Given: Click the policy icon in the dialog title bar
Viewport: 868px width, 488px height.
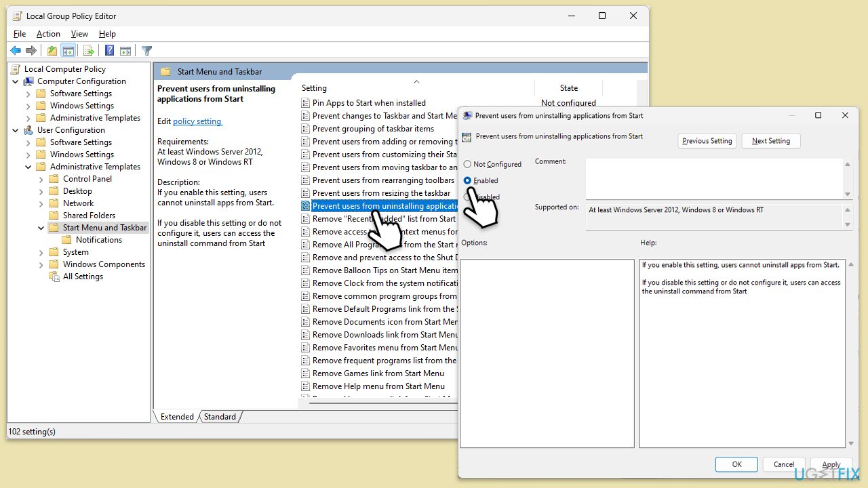Looking at the screenshot, I should pos(468,116).
